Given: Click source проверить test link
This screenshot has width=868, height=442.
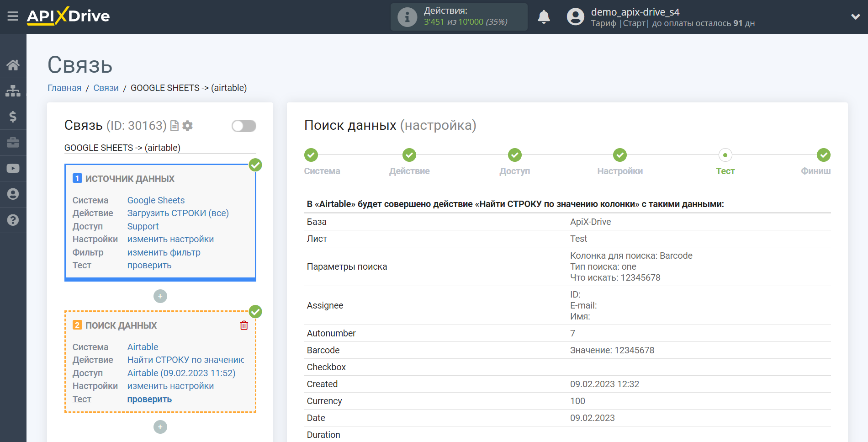Looking at the screenshot, I should pos(149,265).
